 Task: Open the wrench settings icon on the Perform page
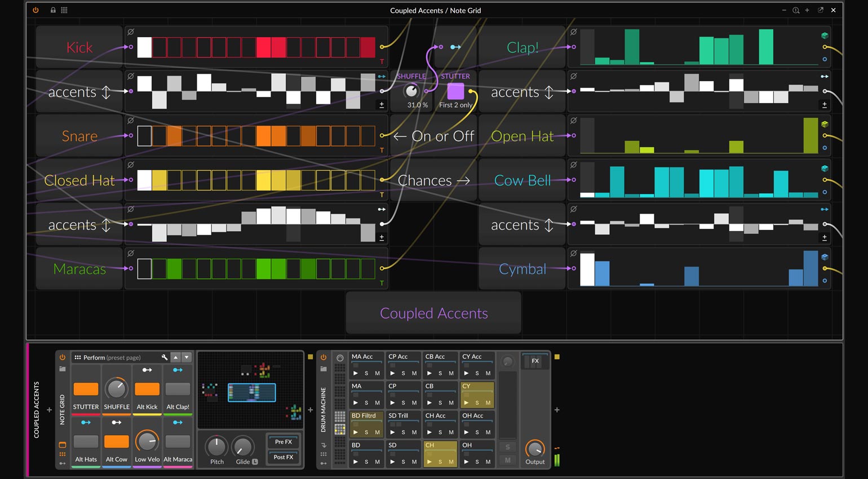pos(165,357)
